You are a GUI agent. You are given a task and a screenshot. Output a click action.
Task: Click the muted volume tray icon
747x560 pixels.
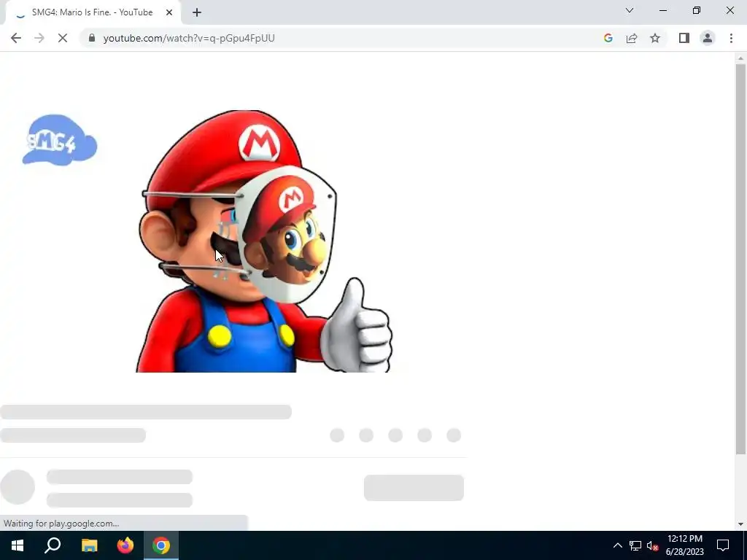tap(653, 545)
